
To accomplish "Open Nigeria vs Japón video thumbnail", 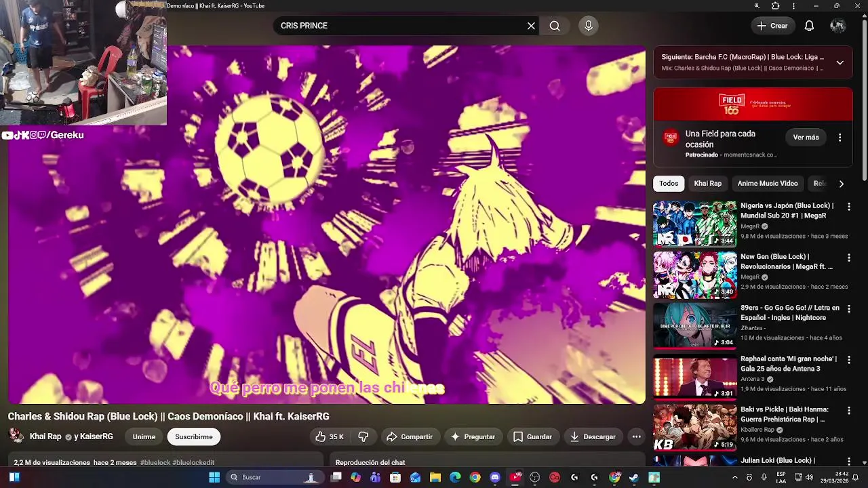I will [x=694, y=224].
